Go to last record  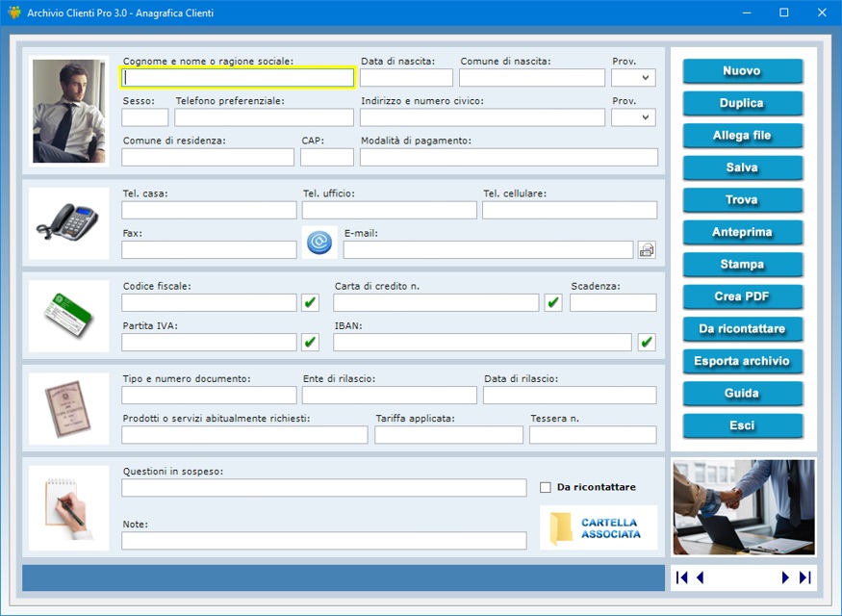coord(804,577)
